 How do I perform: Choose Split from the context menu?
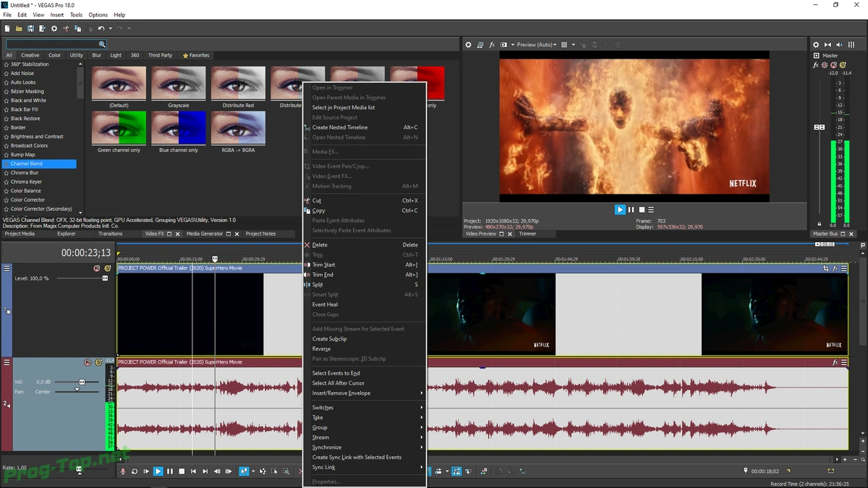365,285
